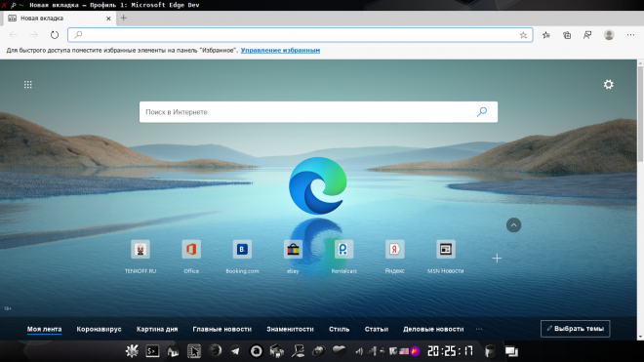The image size is (644, 362).
Task: Select the Деловые новости feed tab
Action: pyautogui.click(x=433, y=329)
